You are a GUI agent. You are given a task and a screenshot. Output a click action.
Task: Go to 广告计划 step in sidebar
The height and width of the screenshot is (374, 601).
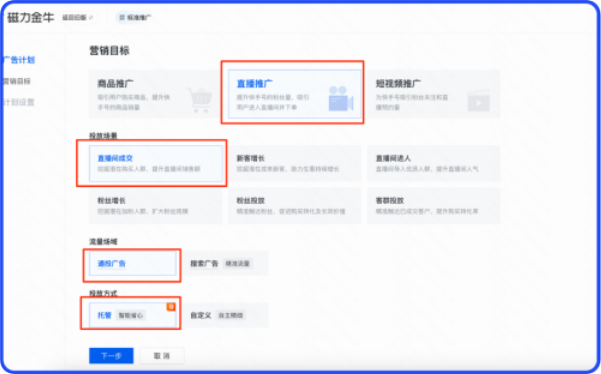19,60
